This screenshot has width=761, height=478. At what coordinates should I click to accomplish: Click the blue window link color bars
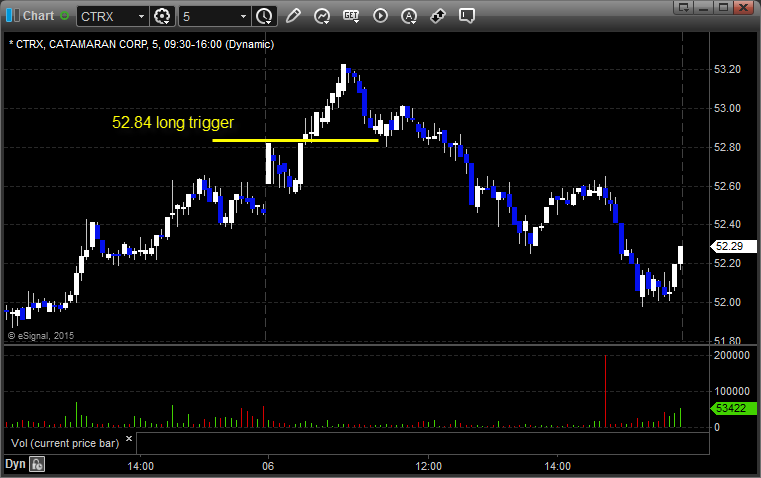tap(13, 16)
